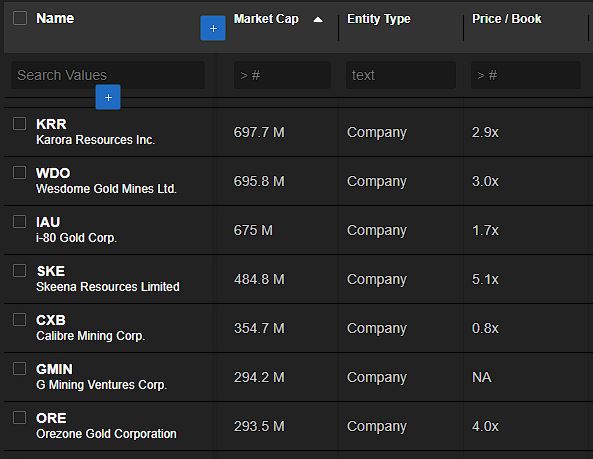
Task: Click the 3.0x Price / Book value
Action: (485, 181)
